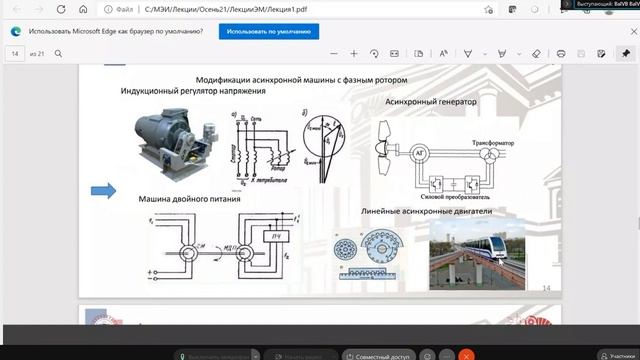Search within the PDF document
The image size is (640, 360).
point(58,53)
